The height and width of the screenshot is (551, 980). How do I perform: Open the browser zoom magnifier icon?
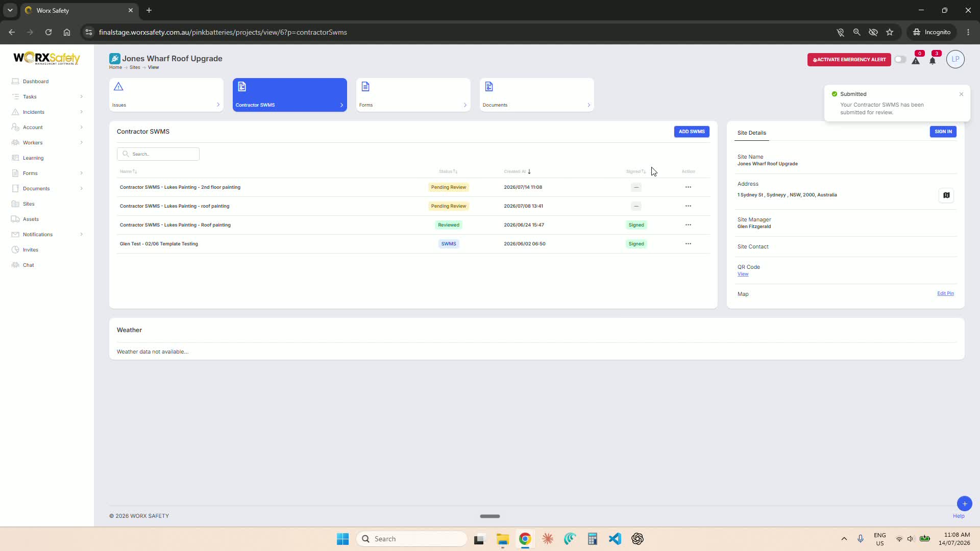pos(856,32)
